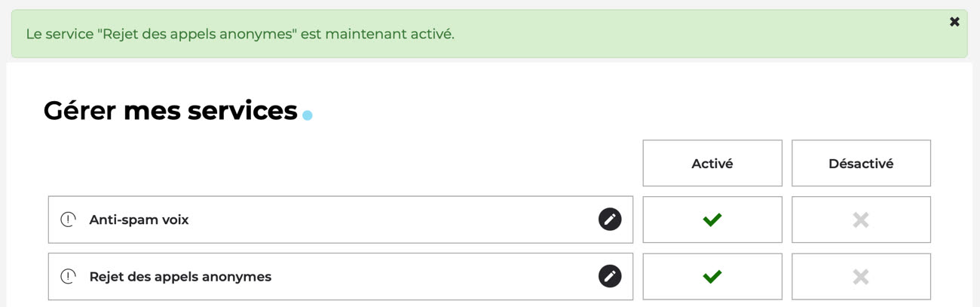Enable Anti-spam voix with the green checkmark
This screenshot has width=980, height=307.
712,220
